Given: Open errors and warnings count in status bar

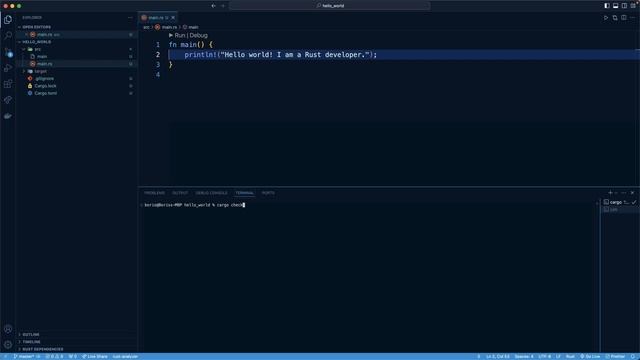Looking at the screenshot, I should pyautogui.click(x=54, y=356).
